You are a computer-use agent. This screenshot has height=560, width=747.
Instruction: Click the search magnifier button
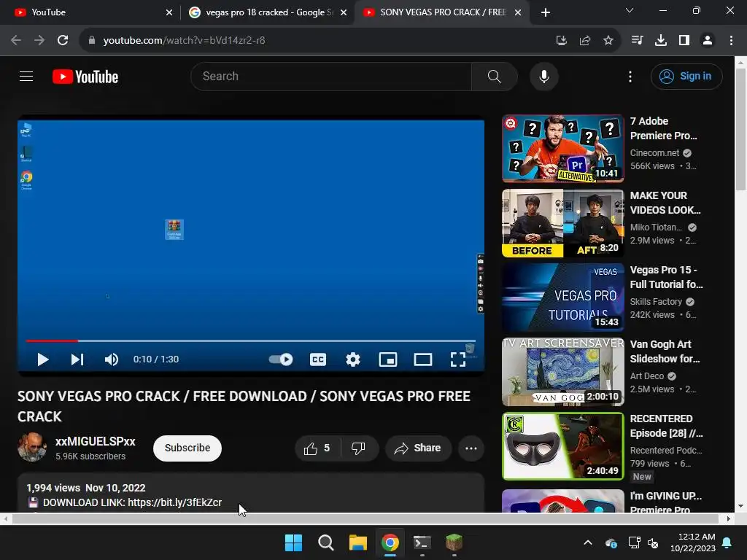495,76
